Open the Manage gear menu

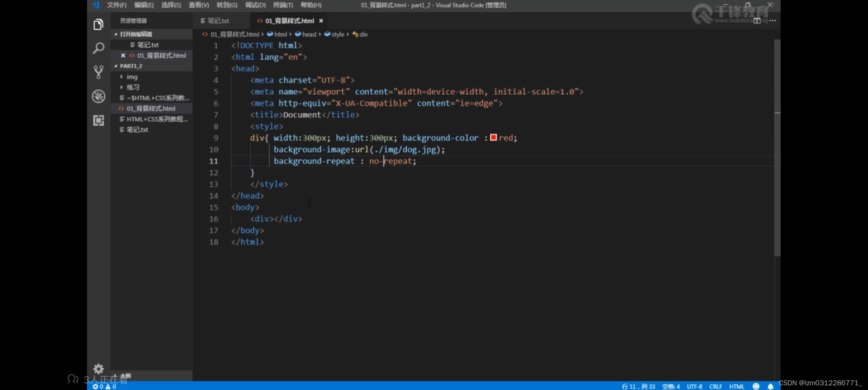[x=98, y=369]
